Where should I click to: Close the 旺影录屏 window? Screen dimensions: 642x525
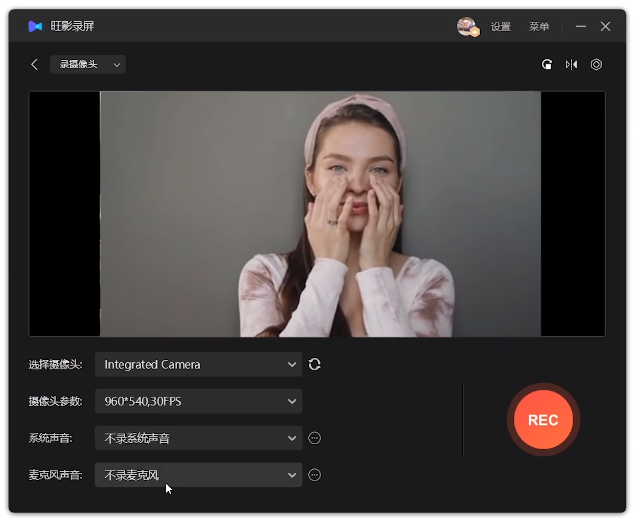605,27
